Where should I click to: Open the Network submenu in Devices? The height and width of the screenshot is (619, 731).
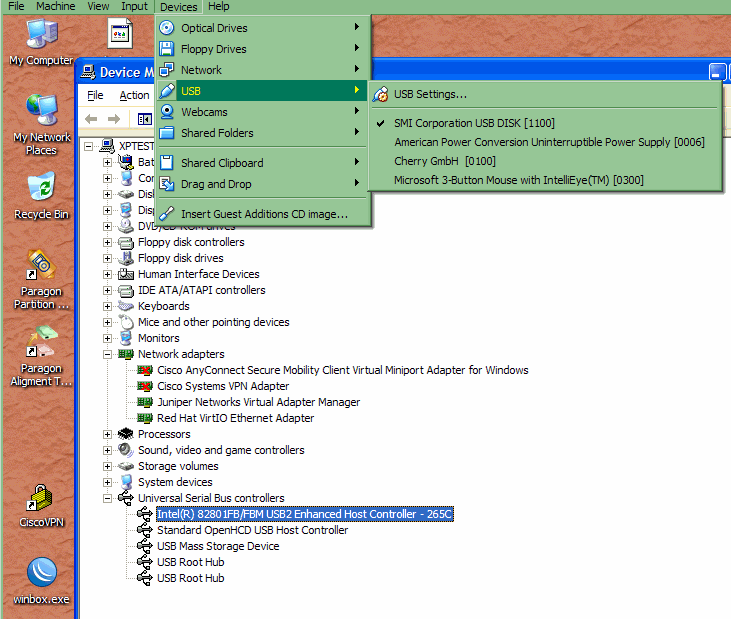tap(263, 70)
